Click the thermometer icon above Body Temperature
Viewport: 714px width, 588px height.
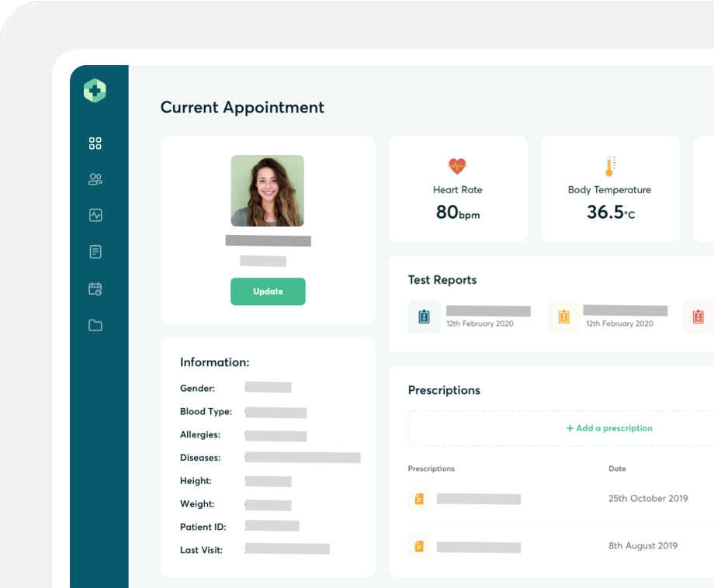tap(609, 164)
